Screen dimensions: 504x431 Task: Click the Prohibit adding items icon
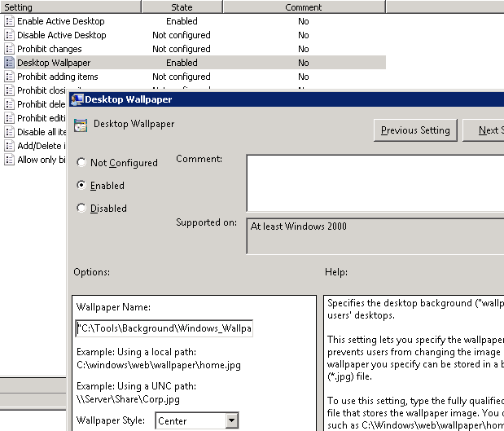click(x=10, y=77)
